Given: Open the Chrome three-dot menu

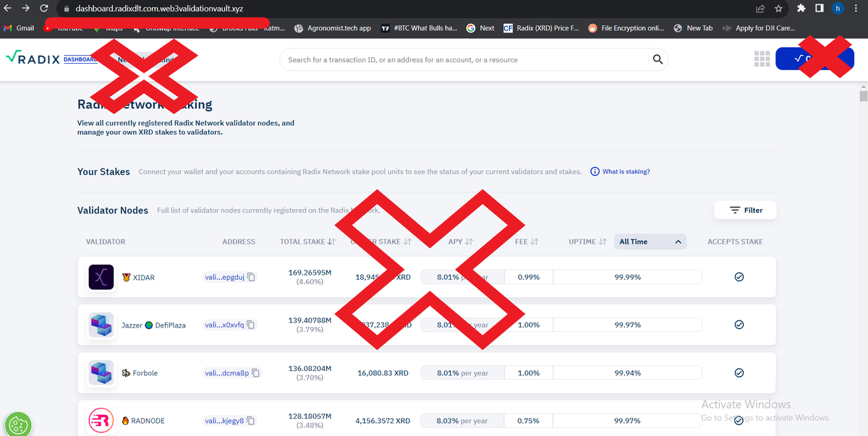Looking at the screenshot, I should pos(857,9).
